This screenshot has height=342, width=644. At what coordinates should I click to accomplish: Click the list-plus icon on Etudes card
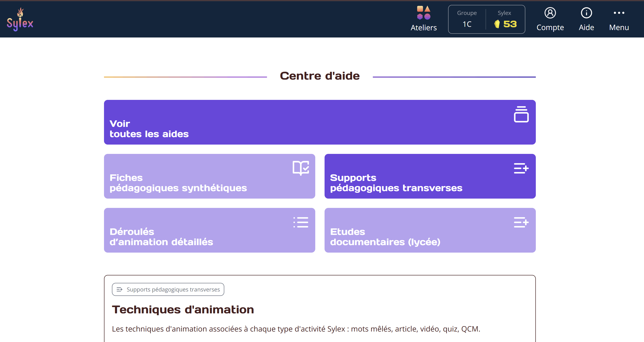coord(521,222)
